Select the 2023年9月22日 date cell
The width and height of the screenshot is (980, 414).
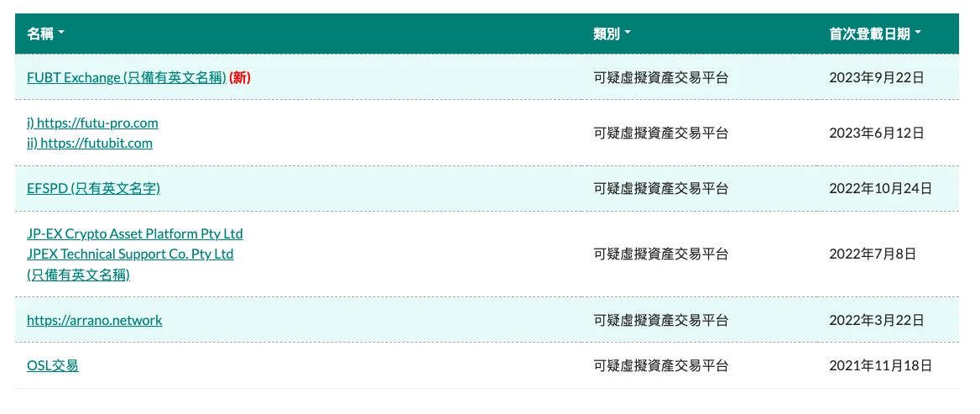876,77
